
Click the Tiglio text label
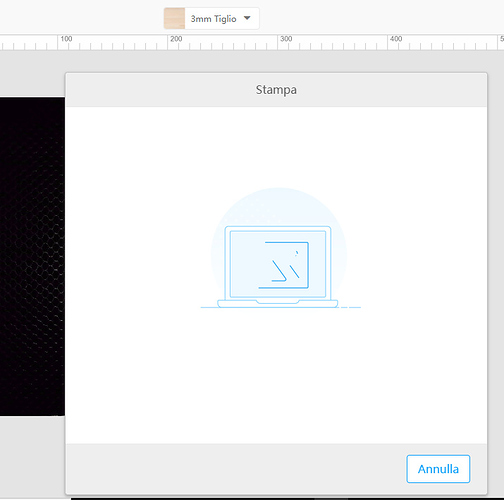(x=225, y=19)
